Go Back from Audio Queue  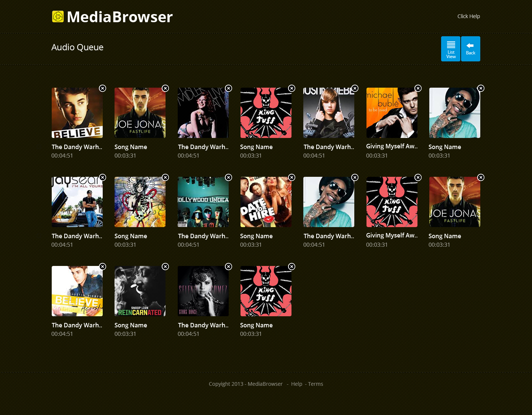[x=471, y=49]
